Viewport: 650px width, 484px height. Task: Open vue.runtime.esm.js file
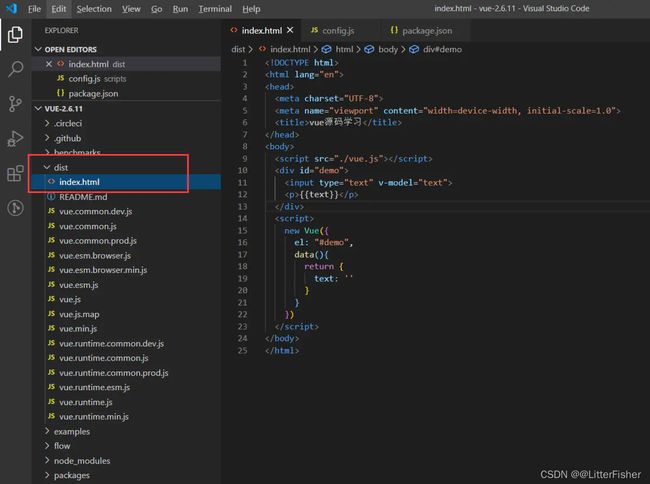[x=95, y=387]
